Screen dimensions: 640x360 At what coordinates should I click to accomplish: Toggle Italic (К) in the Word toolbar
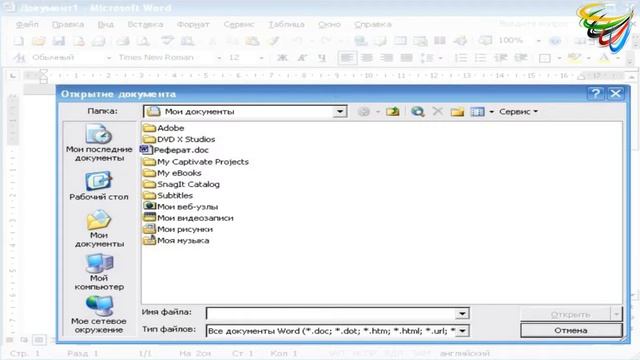[302, 58]
